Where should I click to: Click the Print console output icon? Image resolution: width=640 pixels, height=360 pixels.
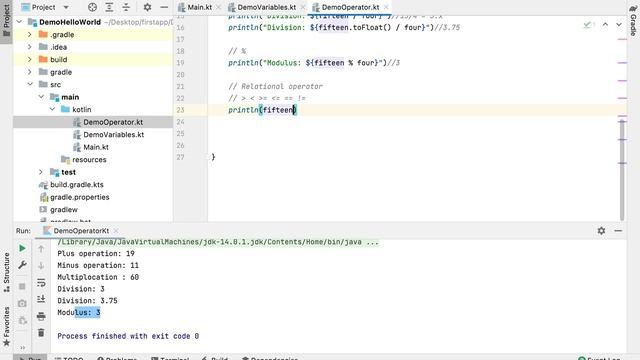pyautogui.click(x=41, y=316)
